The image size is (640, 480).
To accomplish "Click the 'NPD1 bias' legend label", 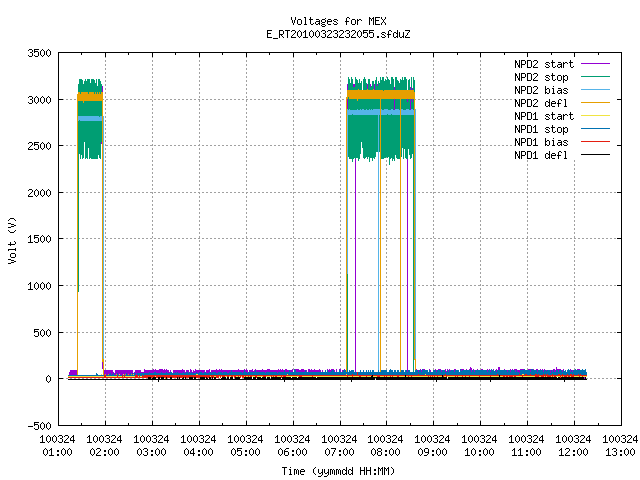I will tap(541, 142).
